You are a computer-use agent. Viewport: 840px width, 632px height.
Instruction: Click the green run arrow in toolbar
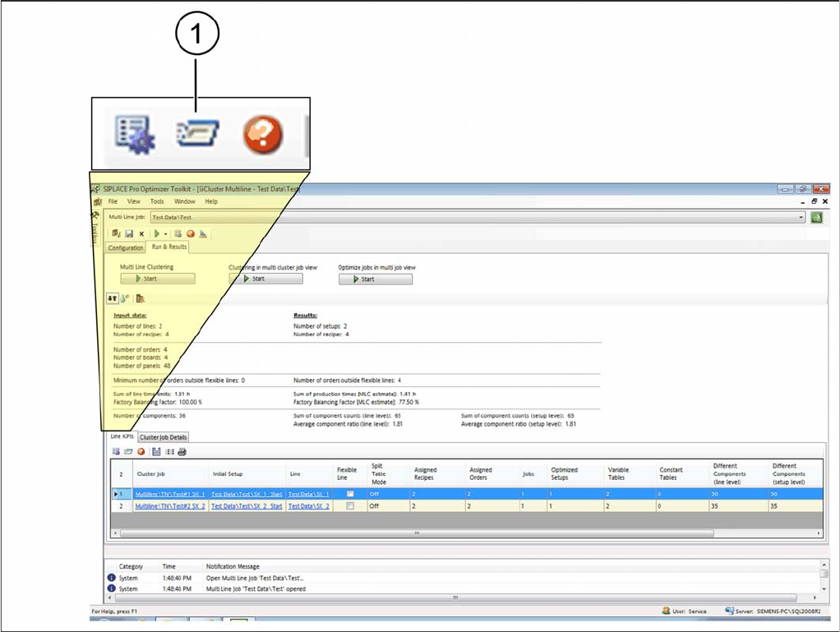point(157,233)
